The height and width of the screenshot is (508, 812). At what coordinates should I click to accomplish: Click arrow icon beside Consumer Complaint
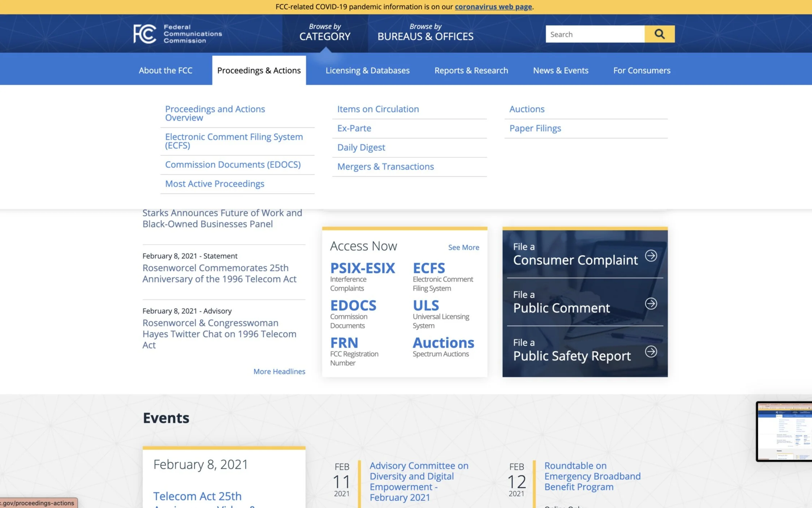651,256
